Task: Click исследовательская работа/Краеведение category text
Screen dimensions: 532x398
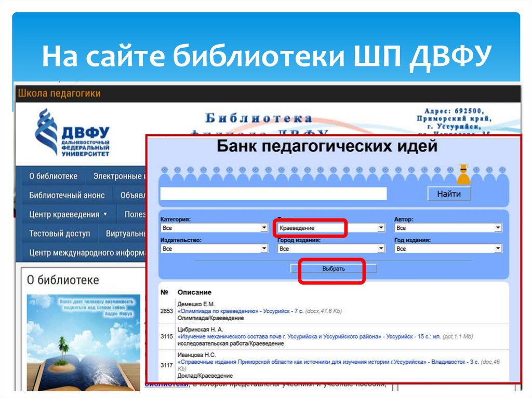Action: click(x=231, y=344)
